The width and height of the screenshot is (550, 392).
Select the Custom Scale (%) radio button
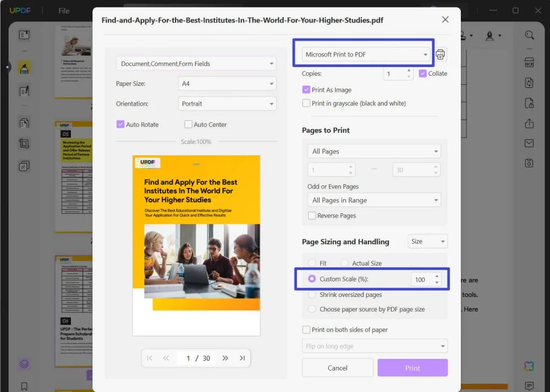312,279
